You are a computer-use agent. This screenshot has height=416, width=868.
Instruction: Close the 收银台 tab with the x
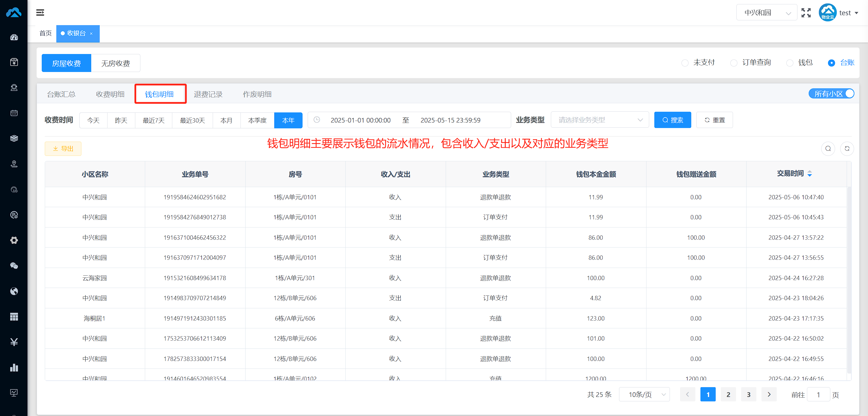pyautogui.click(x=91, y=34)
